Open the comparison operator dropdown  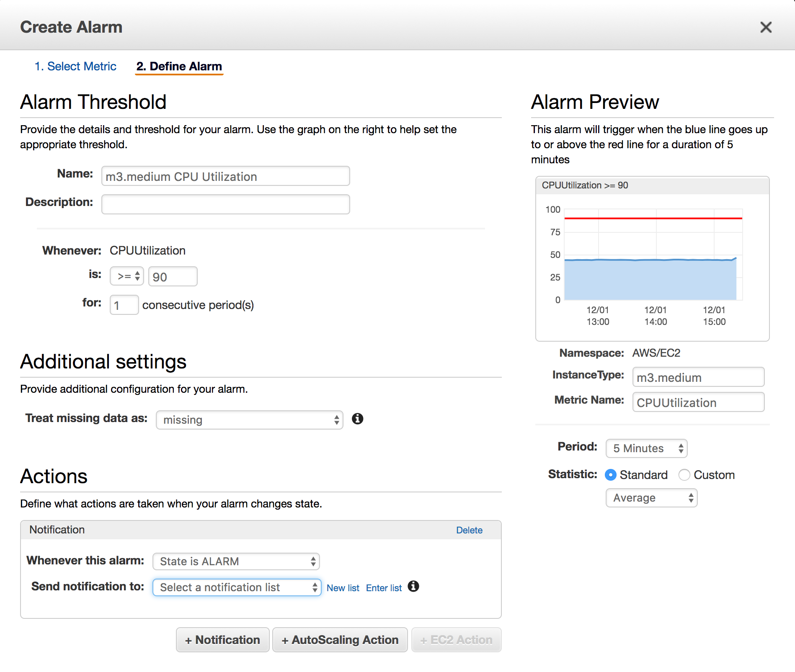click(126, 276)
